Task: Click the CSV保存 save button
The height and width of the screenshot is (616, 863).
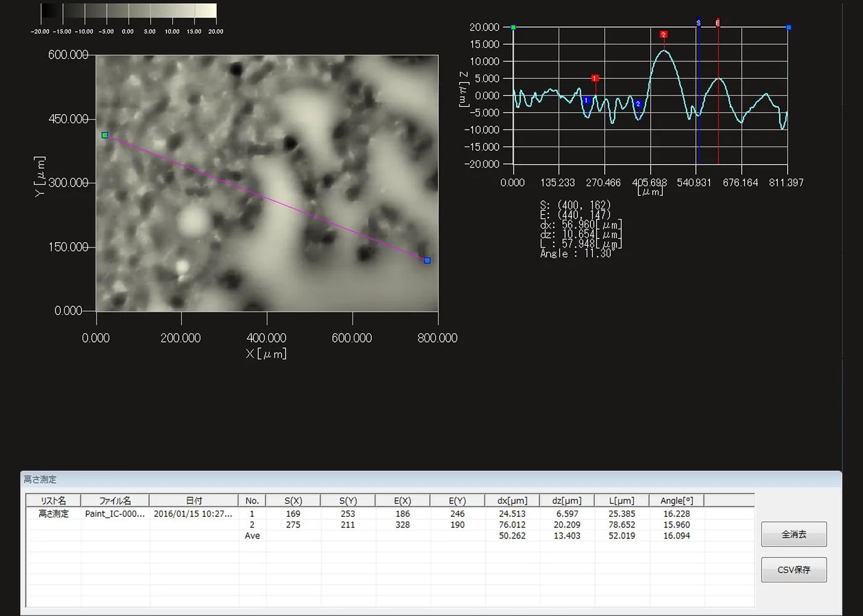Action: point(794,570)
